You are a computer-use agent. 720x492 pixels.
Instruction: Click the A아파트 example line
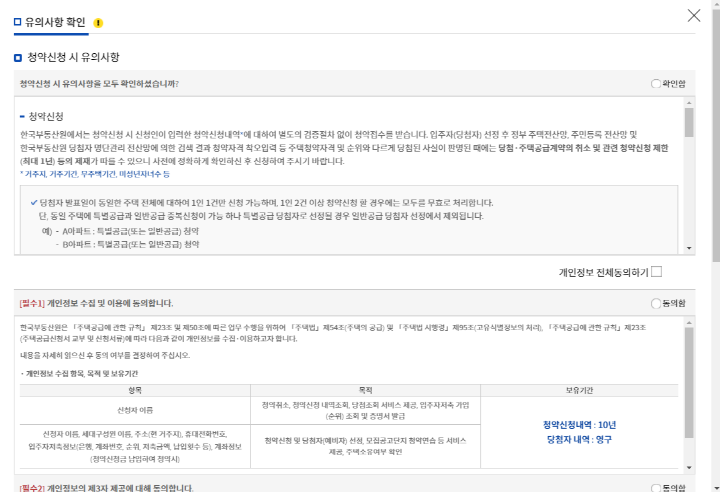pos(130,231)
